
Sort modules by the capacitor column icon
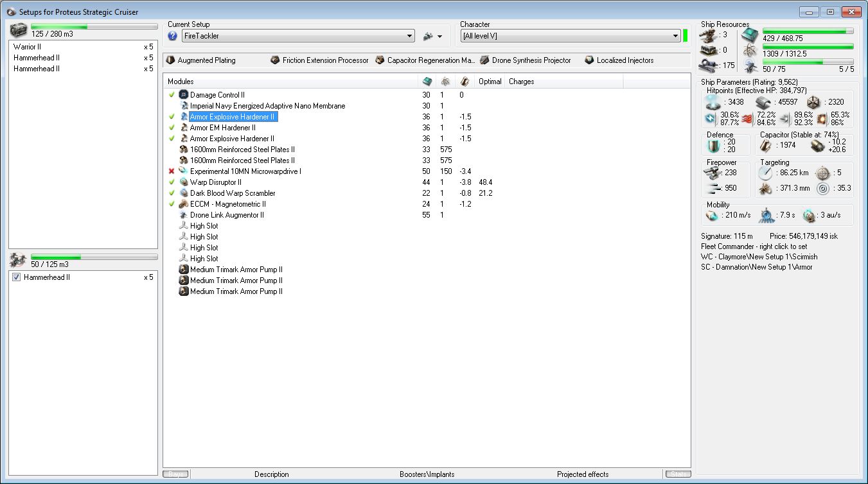click(x=464, y=82)
